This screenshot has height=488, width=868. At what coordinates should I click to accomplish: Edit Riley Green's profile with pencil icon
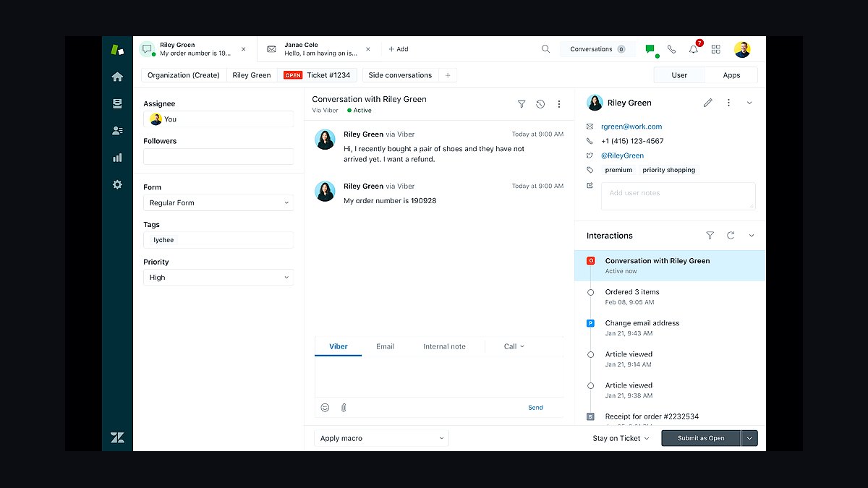(x=707, y=103)
